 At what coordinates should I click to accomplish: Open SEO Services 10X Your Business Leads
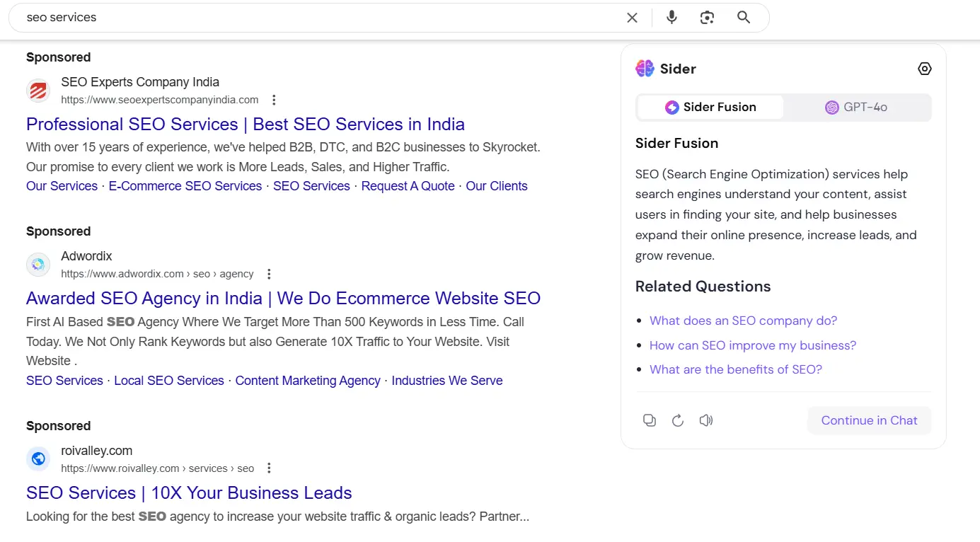click(189, 493)
